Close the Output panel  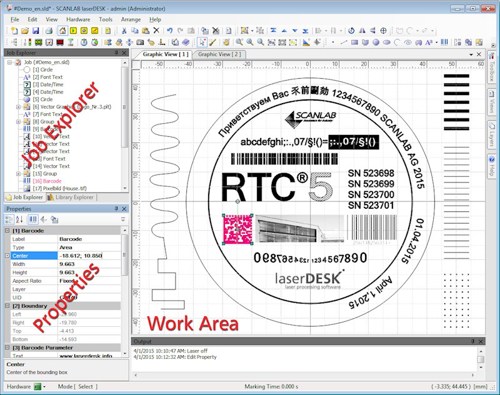coord(480,341)
